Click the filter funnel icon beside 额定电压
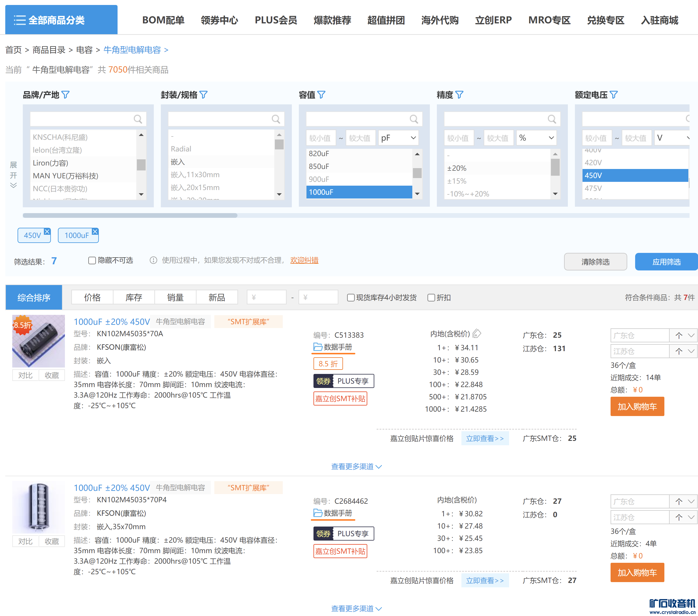 [x=614, y=95]
